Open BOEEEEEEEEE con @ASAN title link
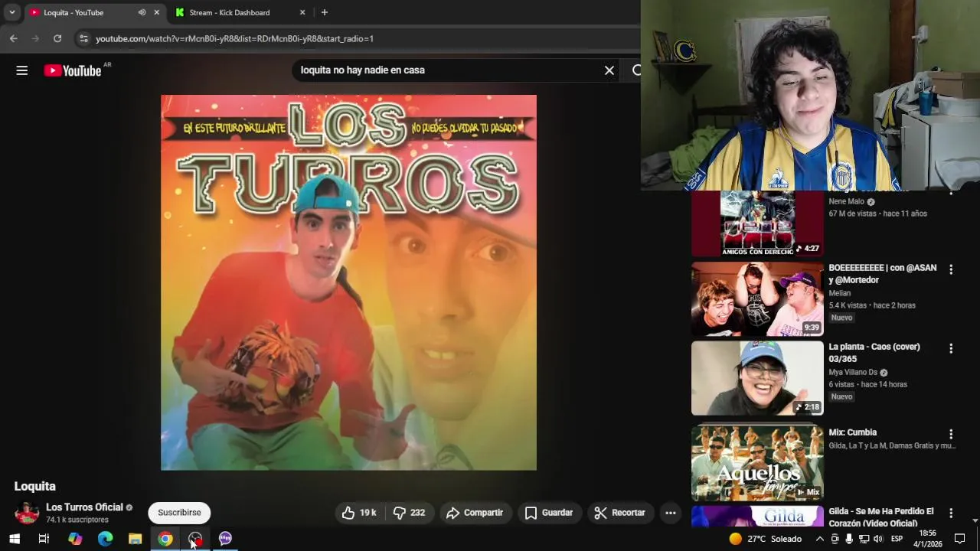980x551 pixels. pyautogui.click(x=882, y=274)
